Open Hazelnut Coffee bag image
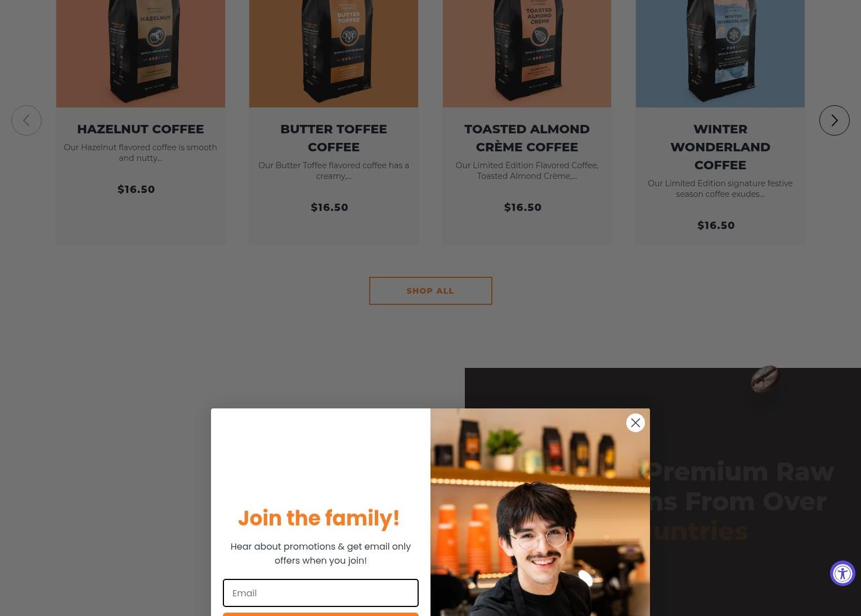The image size is (861, 616). [141, 53]
